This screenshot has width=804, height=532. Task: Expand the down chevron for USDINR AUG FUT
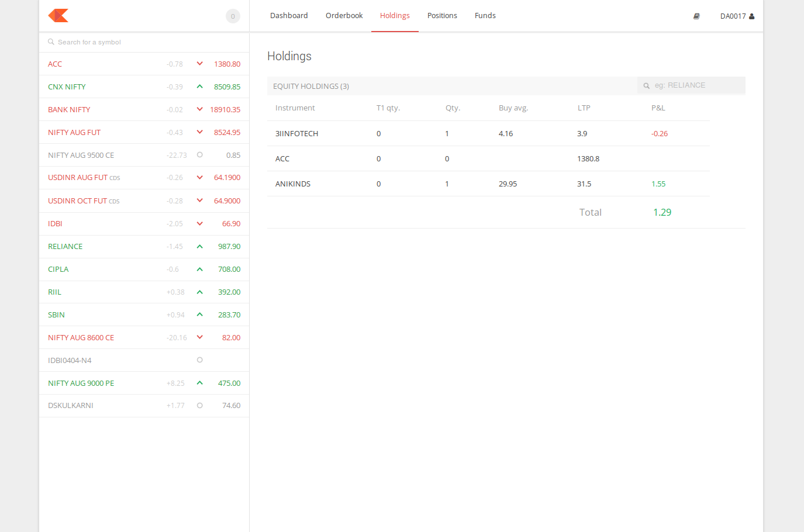click(x=199, y=178)
